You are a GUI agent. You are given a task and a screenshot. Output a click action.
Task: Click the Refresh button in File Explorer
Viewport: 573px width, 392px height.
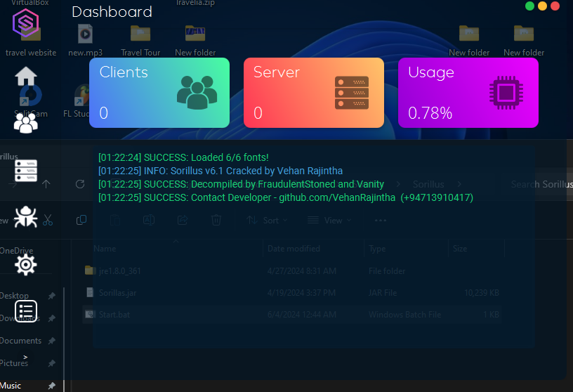point(80,184)
